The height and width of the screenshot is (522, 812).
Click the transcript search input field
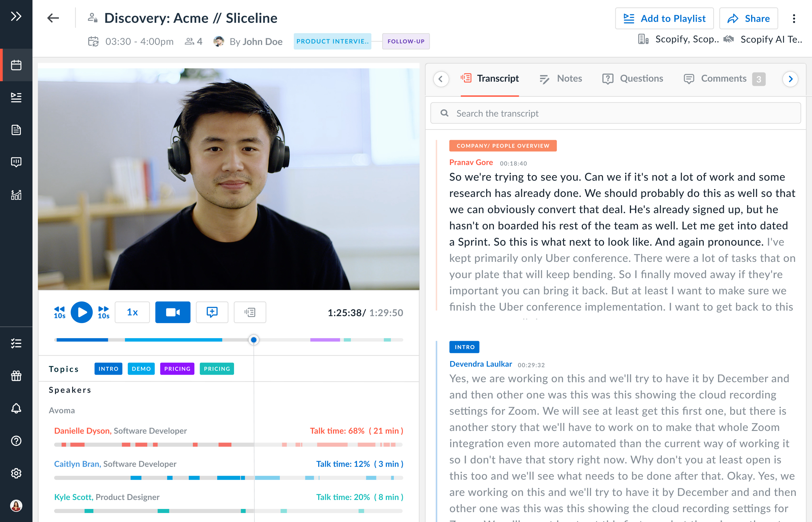pyautogui.click(x=617, y=114)
